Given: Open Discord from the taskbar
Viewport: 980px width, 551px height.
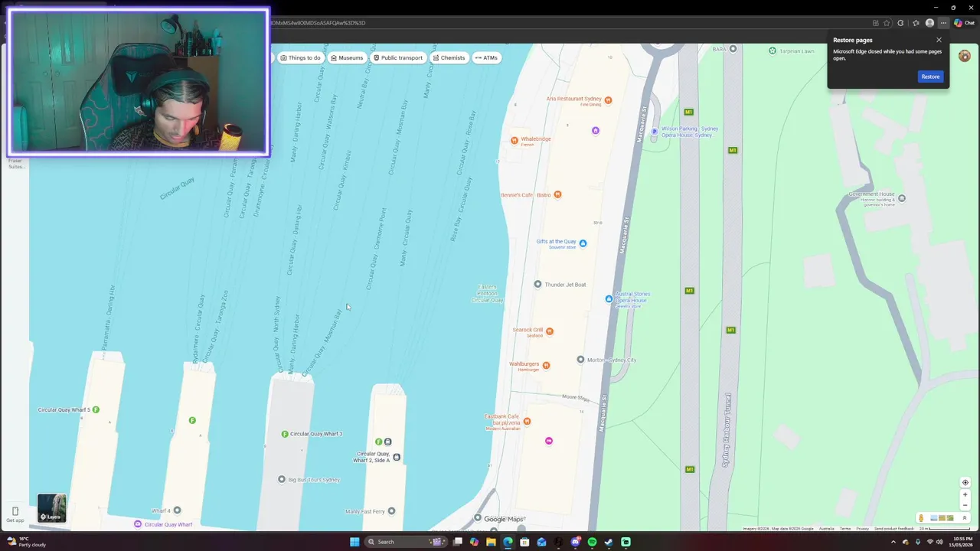Looking at the screenshot, I should click(x=575, y=542).
